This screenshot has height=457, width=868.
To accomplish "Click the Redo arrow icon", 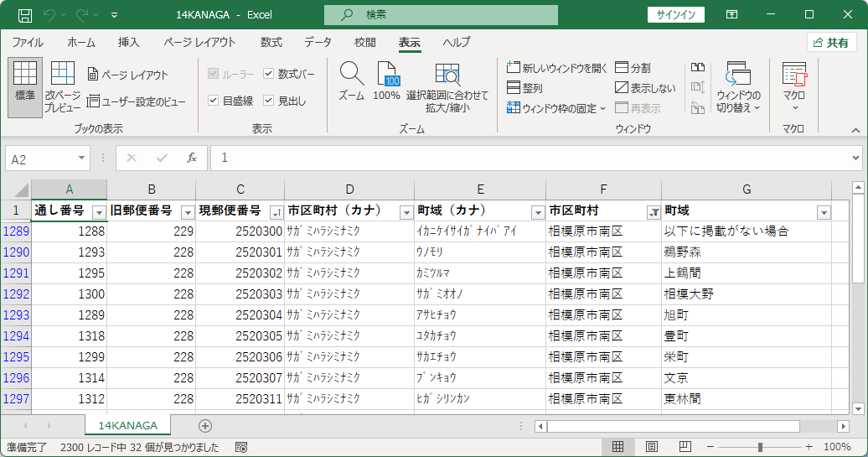I will tap(82, 15).
